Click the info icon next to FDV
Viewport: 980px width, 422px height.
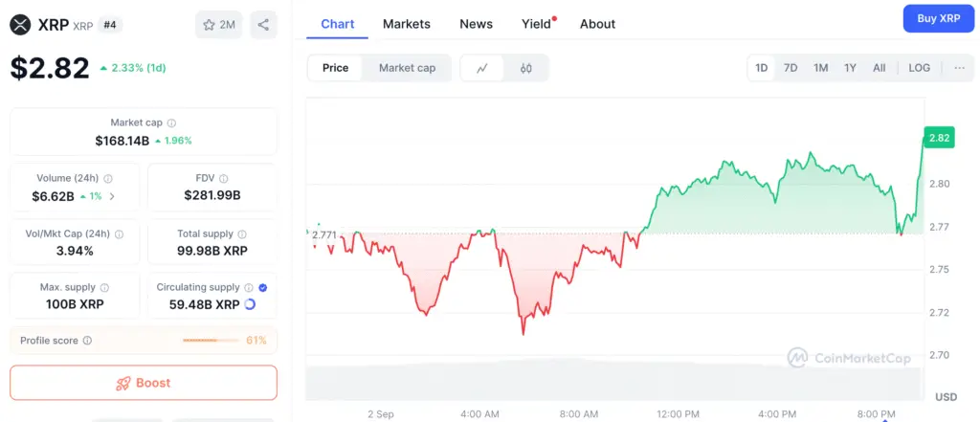coord(224,179)
